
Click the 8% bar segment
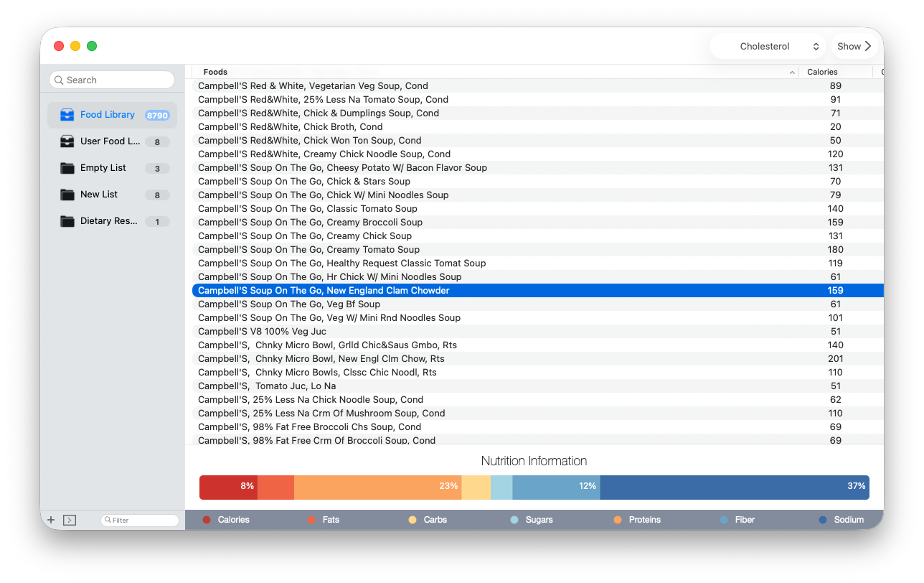click(228, 487)
